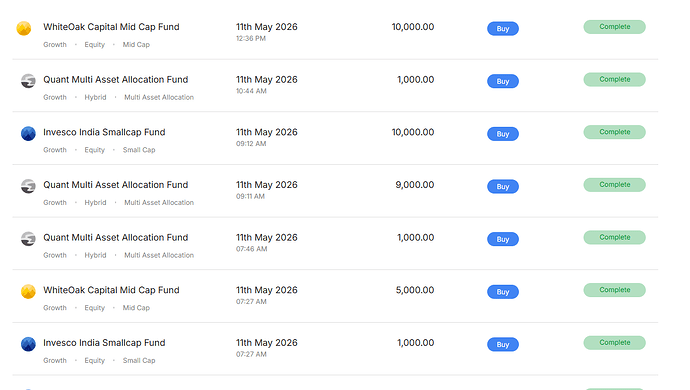Select the 10,000.00 amount for Invesco order
690x390 pixels.
pos(413,132)
